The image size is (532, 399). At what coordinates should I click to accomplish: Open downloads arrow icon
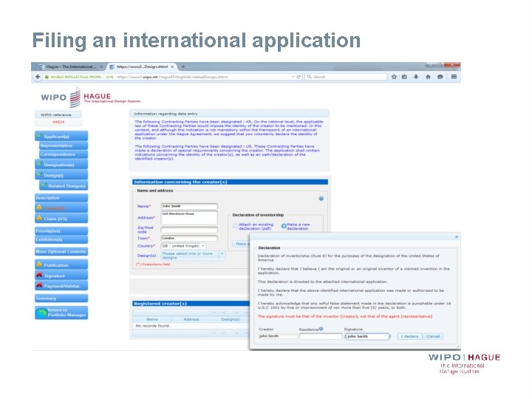pyautogui.click(x=415, y=77)
